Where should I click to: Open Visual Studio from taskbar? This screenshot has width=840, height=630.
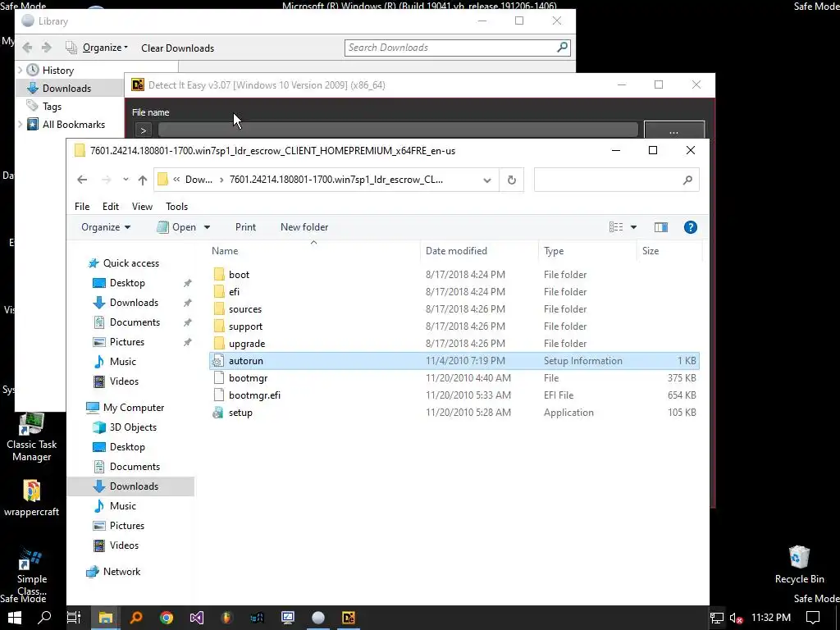(197, 618)
